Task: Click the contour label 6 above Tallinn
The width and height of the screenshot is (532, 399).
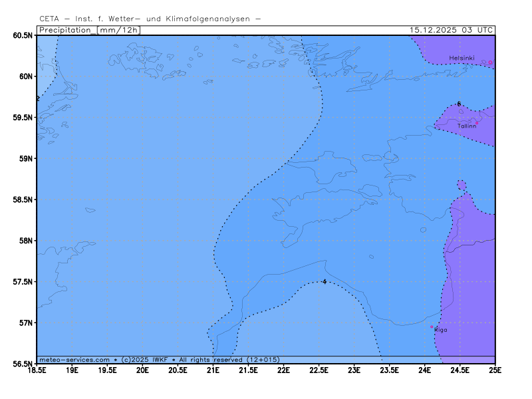Action: (459, 104)
